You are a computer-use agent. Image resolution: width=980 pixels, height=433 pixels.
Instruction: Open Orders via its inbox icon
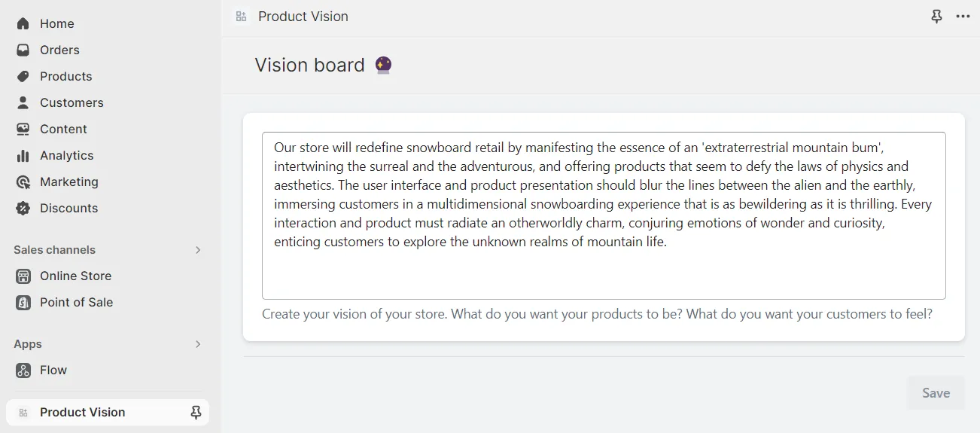[x=23, y=50]
